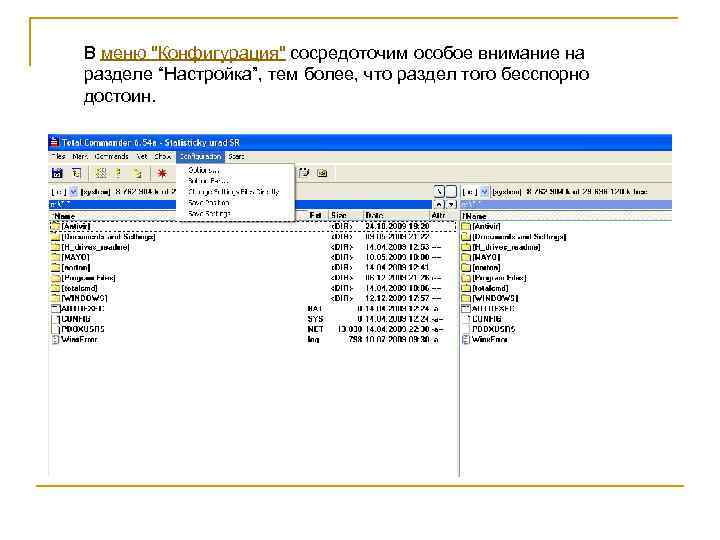Click the Total Commander title bar icon

pyautogui.click(x=55, y=142)
